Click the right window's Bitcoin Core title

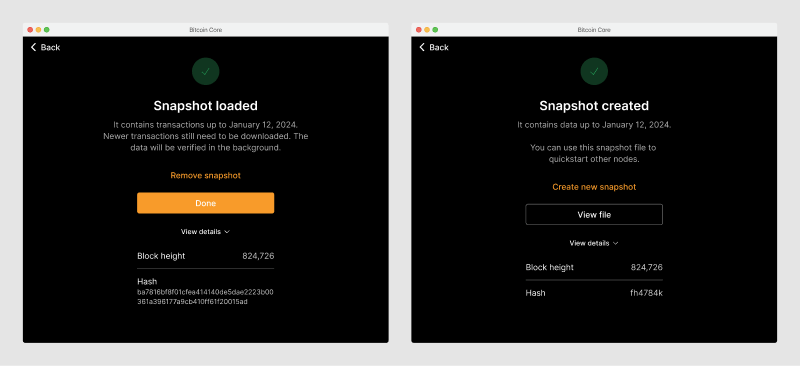(594, 30)
